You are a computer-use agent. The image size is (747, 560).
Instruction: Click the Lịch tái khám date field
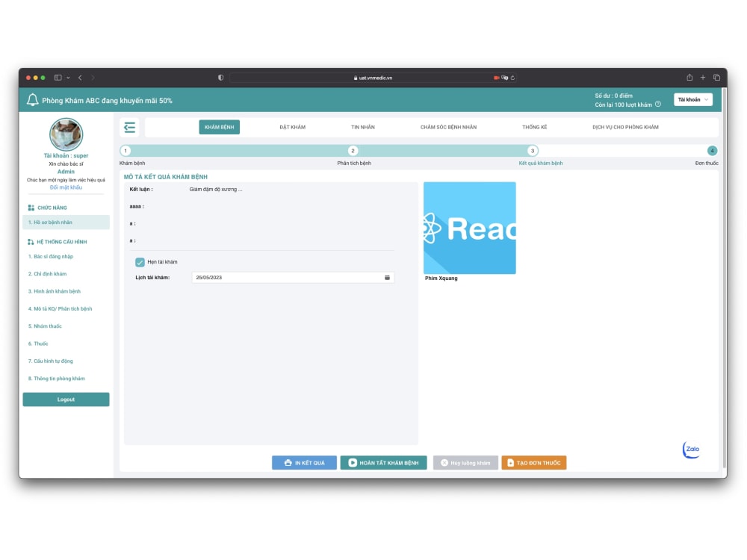pos(293,278)
